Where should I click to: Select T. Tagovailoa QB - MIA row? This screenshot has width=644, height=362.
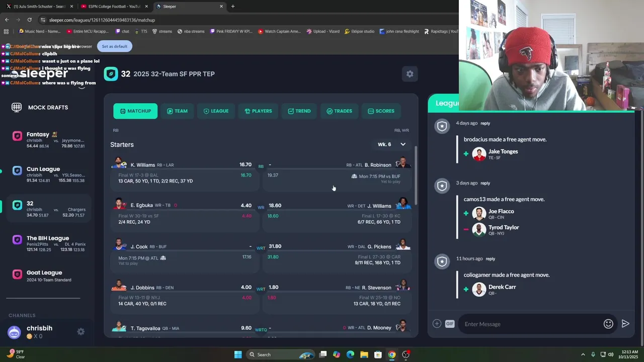tap(185, 329)
